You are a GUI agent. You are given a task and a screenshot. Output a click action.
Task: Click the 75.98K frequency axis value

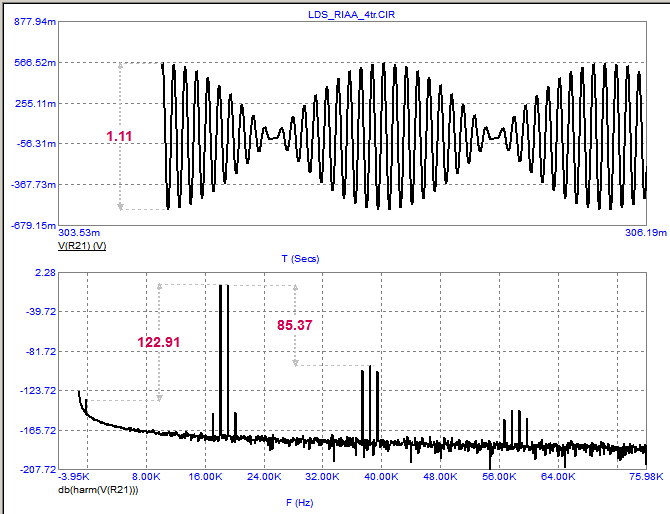pyautogui.click(x=646, y=476)
